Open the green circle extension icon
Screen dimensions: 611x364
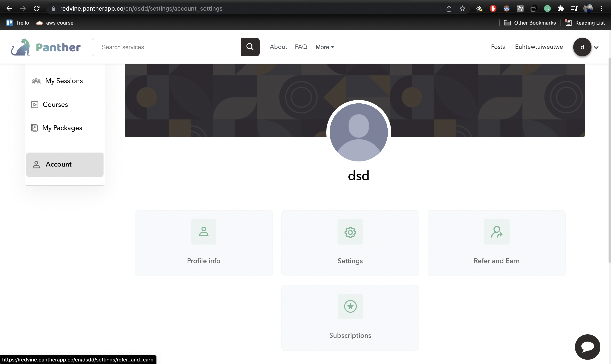[x=547, y=9]
